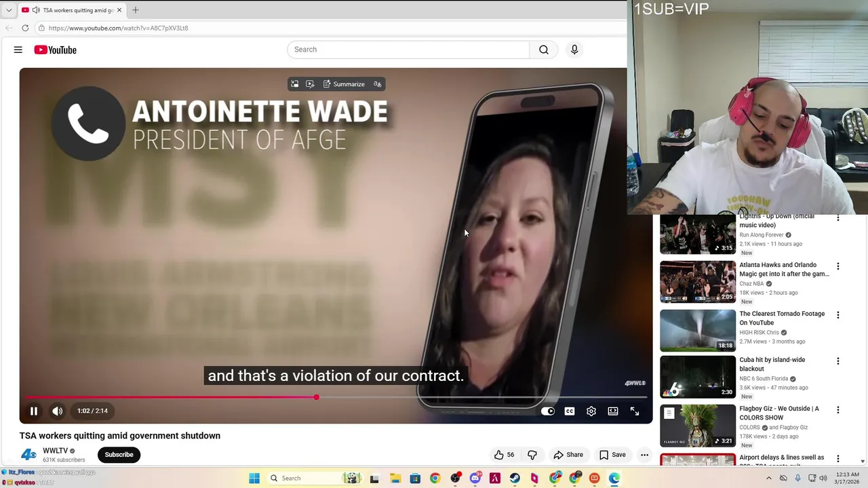Screen dimensions: 868x488
Task: Open the YouTube hamburger guide menu
Action: pyautogui.click(x=18, y=49)
